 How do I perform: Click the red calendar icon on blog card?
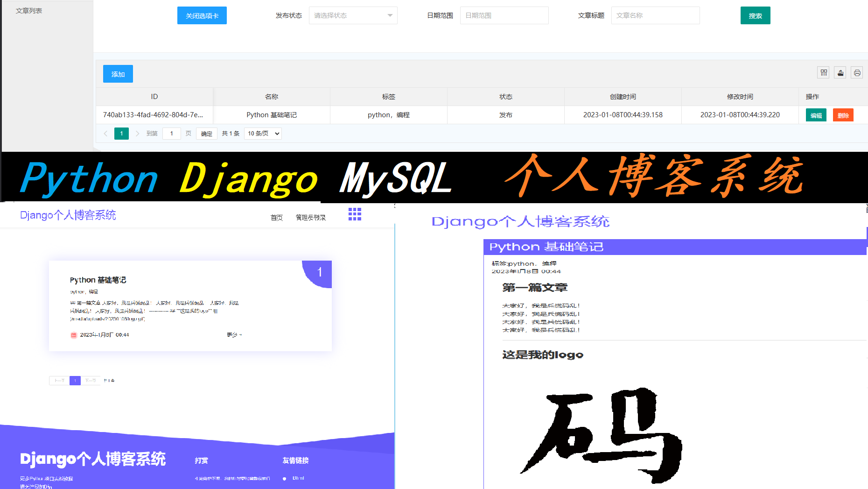pyautogui.click(x=73, y=335)
